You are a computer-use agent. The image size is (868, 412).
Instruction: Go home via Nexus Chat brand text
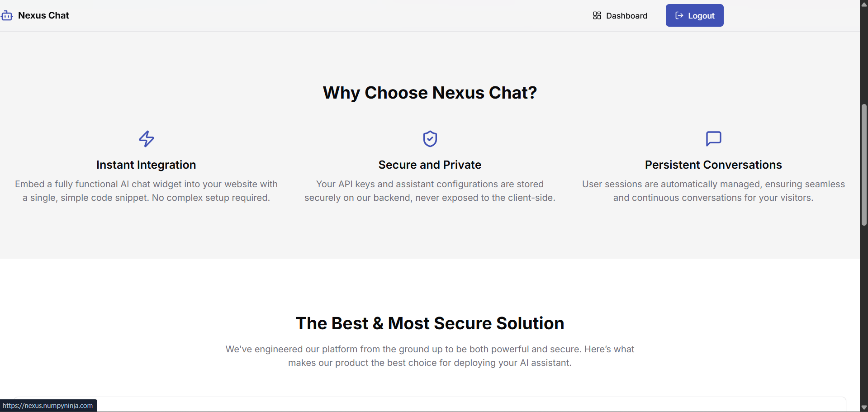43,15
